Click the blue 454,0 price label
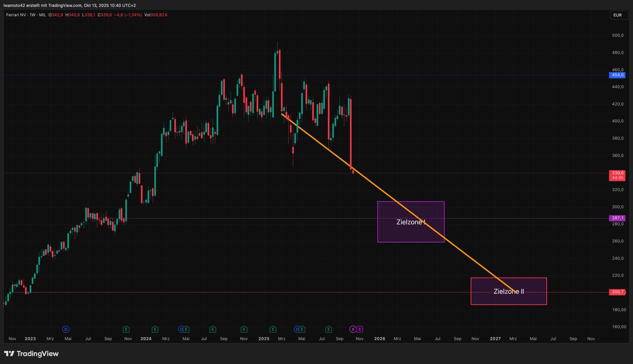The height and width of the screenshot is (364, 633). (618, 75)
